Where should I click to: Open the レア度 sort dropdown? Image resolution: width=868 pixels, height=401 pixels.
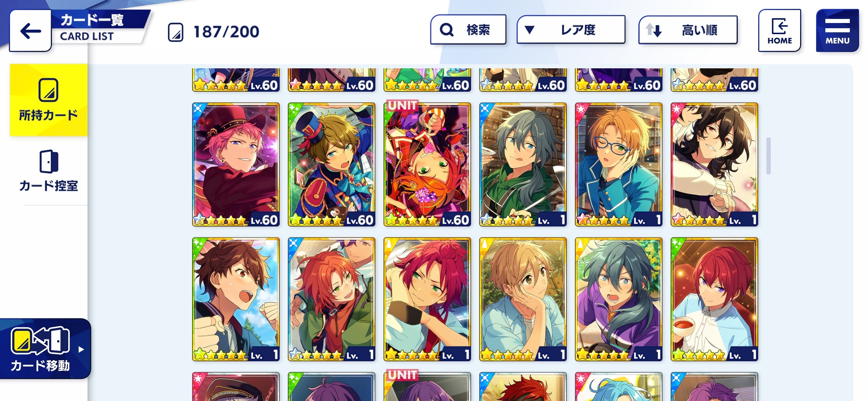pyautogui.click(x=571, y=30)
